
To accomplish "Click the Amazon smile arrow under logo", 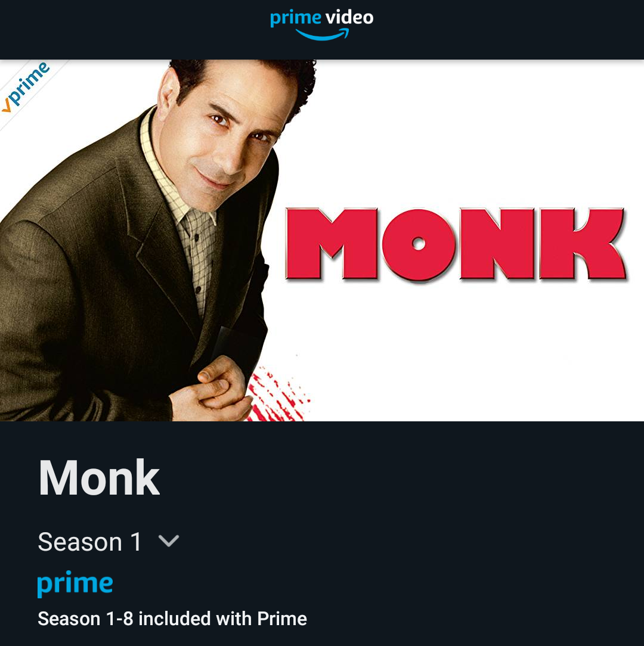I will point(323,35).
